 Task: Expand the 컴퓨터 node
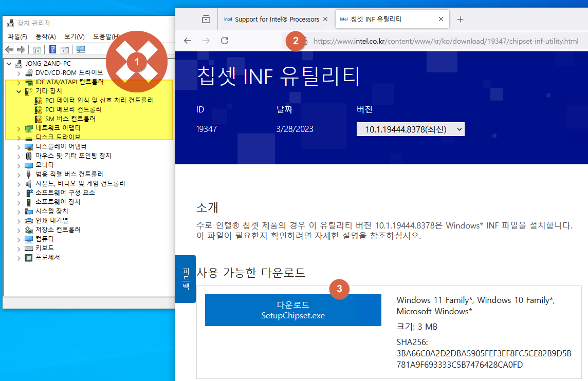click(x=19, y=239)
